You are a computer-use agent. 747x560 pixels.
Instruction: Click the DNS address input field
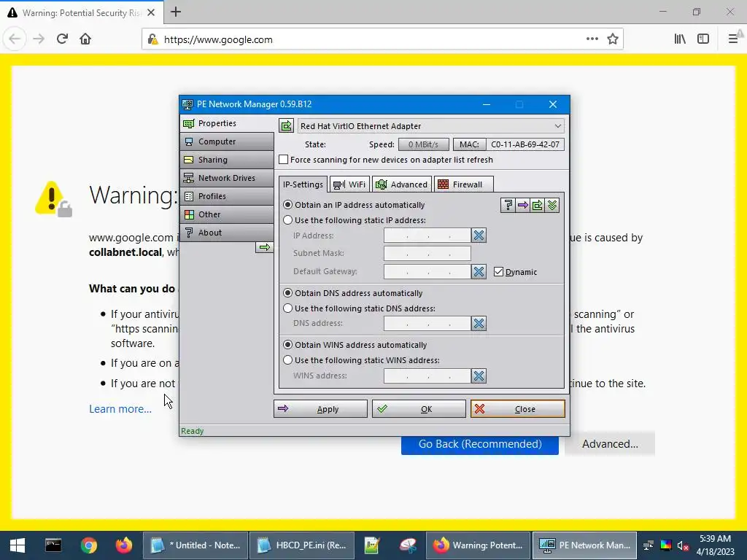(x=427, y=323)
